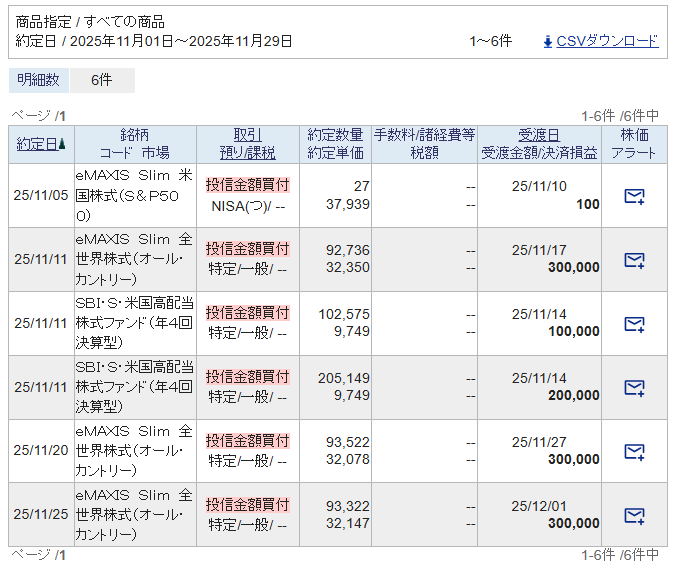Click alert mail icon for 25/11/11 全世界株式 row
The height and width of the screenshot is (573, 675).
(633, 260)
